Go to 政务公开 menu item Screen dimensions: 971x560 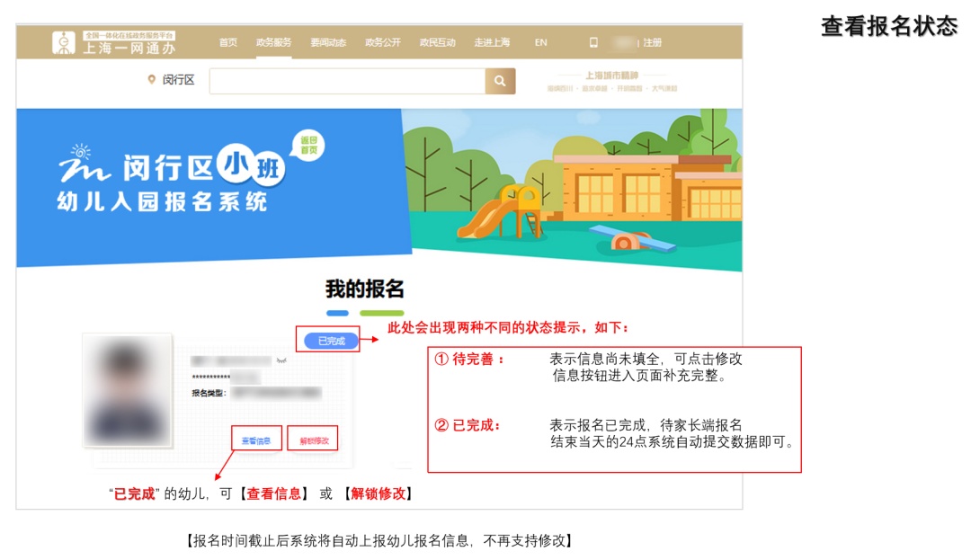click(383, 42)
